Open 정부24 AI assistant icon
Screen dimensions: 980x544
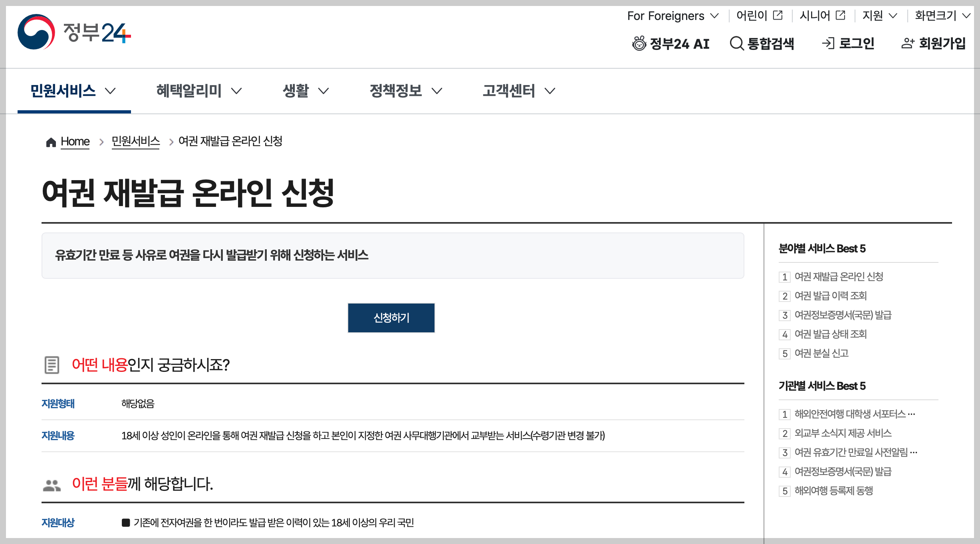639,43
